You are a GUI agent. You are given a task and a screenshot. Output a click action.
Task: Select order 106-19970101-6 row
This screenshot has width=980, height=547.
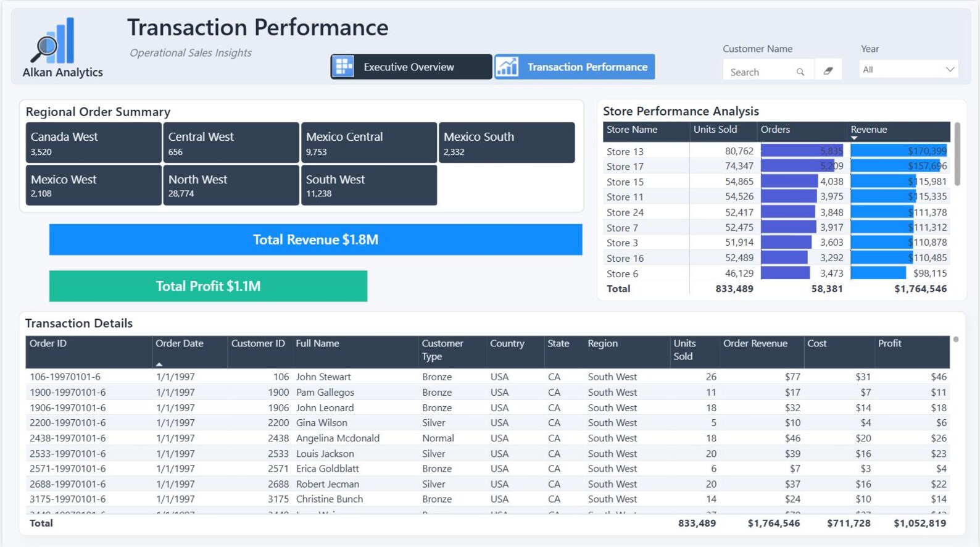click(488, 377)
